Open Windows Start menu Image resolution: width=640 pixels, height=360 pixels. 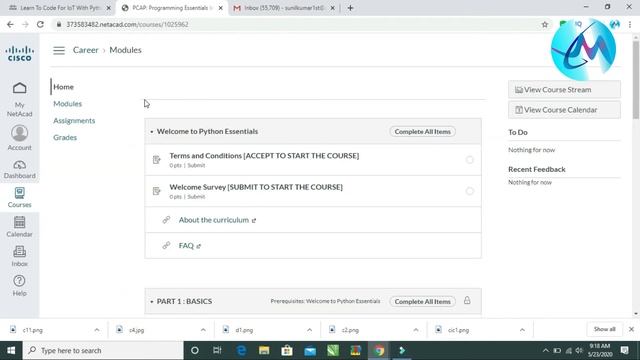pyautogui.click(x=11, y=351)
